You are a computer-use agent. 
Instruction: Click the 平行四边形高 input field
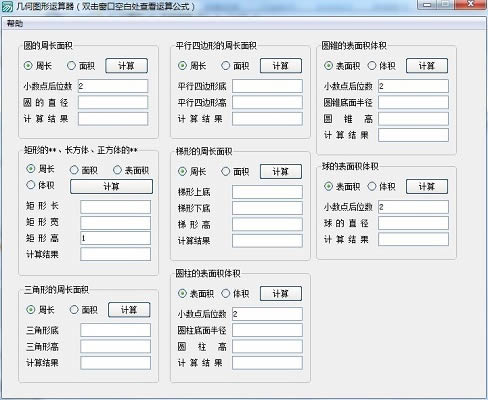click(267, 102)
